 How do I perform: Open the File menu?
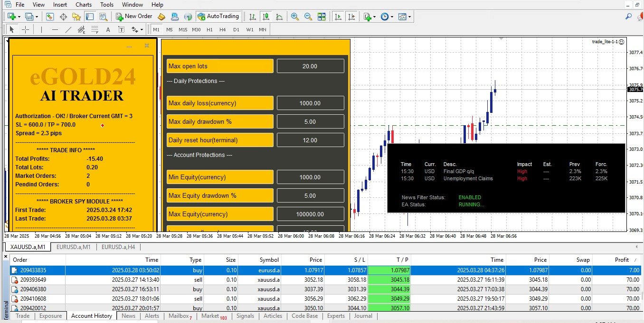click(20, 4)
